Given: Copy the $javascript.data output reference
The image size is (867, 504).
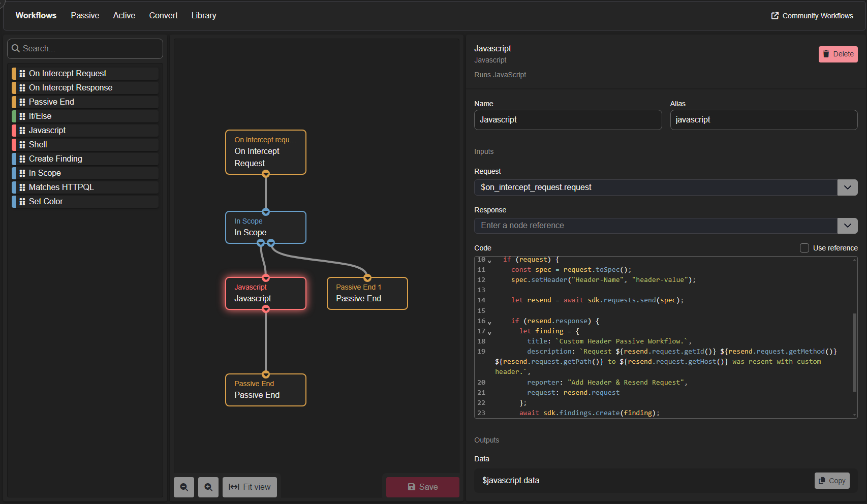Looking at the screenshot, I should tap(832, 481).
